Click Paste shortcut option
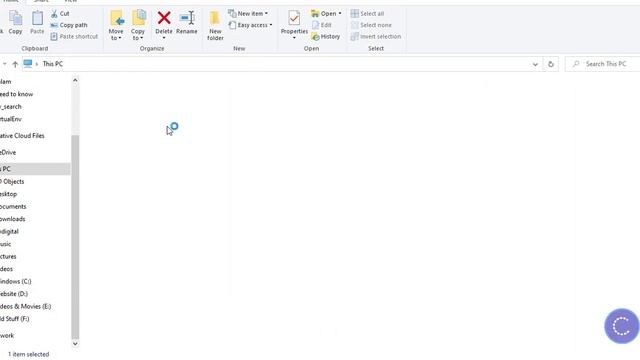The height and width of the screenshot is (360, 640). pyautogui.click(x=74, y=36)
